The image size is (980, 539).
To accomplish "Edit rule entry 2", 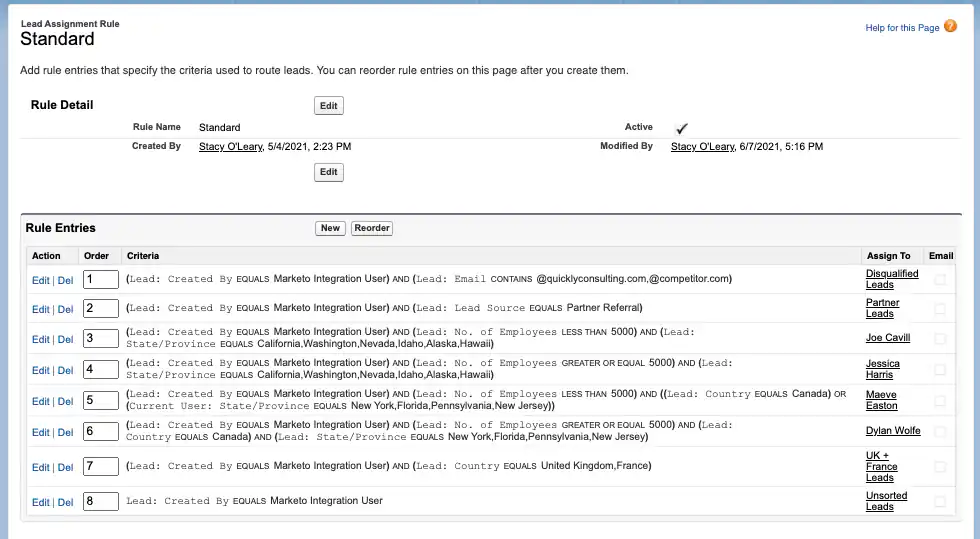I will [x=41, y=309].
